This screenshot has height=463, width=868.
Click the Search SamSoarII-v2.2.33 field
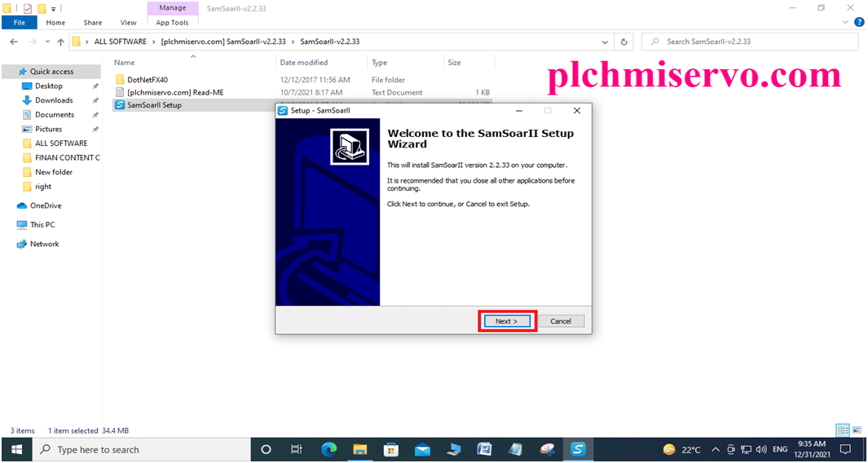point(750,42)
